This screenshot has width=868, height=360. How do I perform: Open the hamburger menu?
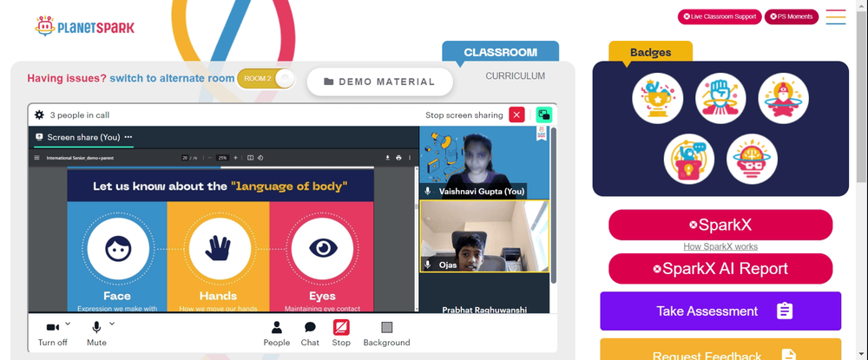pyautogui.click(x=836, y=16)
